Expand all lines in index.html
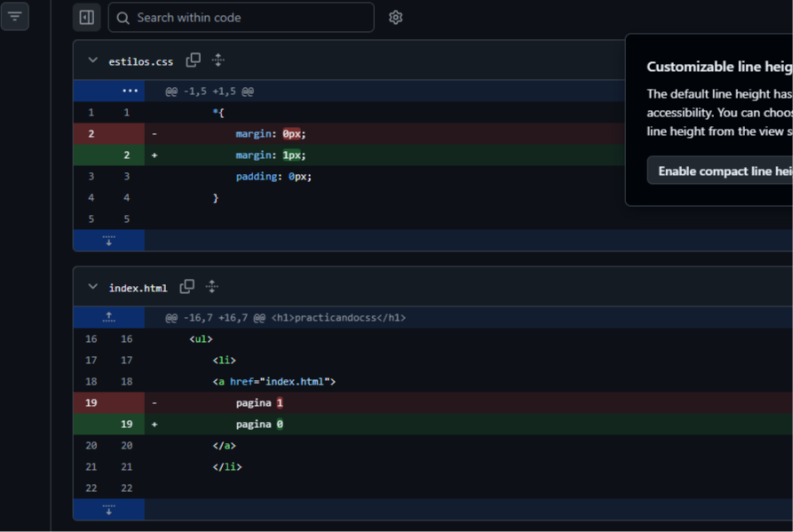Screen dimensions: 793x532 (212, 287)
